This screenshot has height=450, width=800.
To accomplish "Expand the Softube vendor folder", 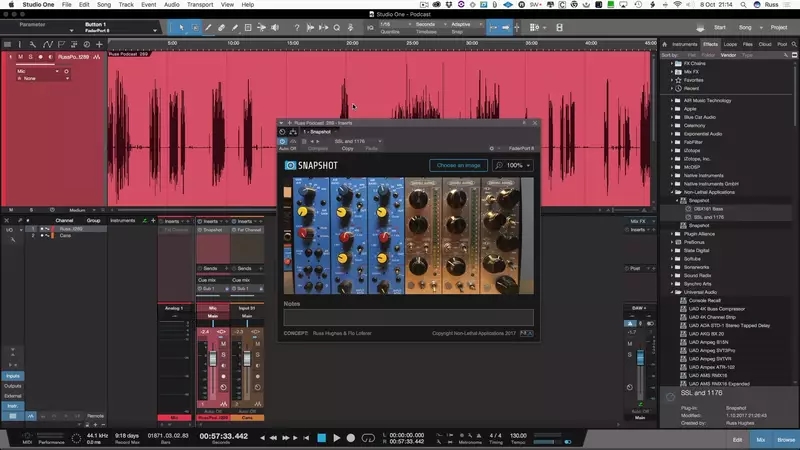I will [672, 259].
